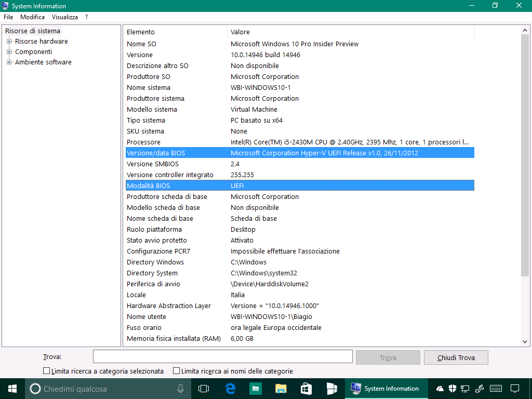Click the 'Chiedimi qualcosa' Cortana search box
The image size is (532, 399).
108,389
